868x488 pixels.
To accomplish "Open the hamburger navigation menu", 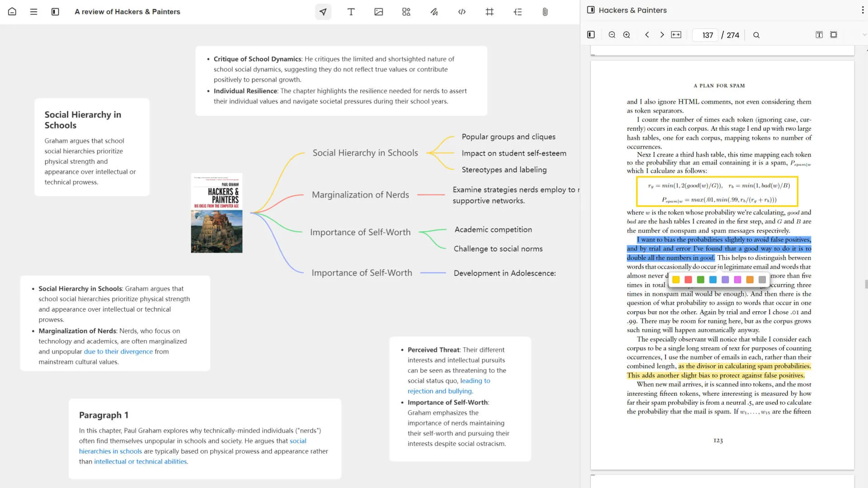I will (33, 11).
